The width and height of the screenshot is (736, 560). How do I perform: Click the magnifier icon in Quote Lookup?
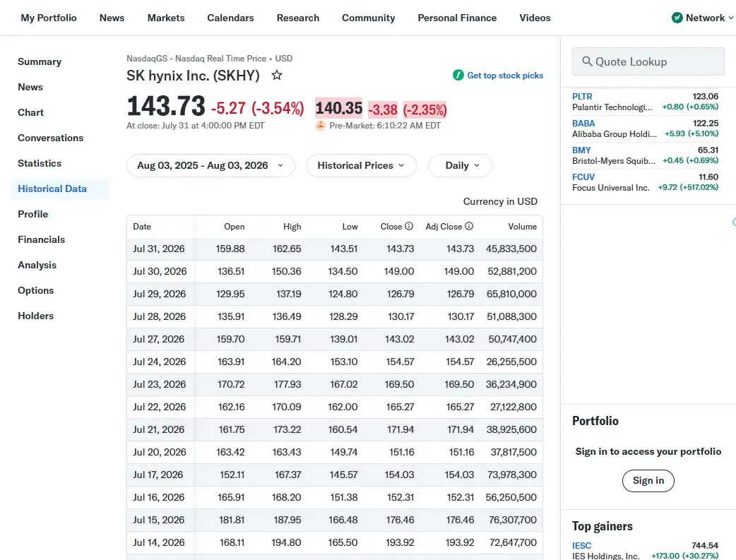[x=587, y=61]
